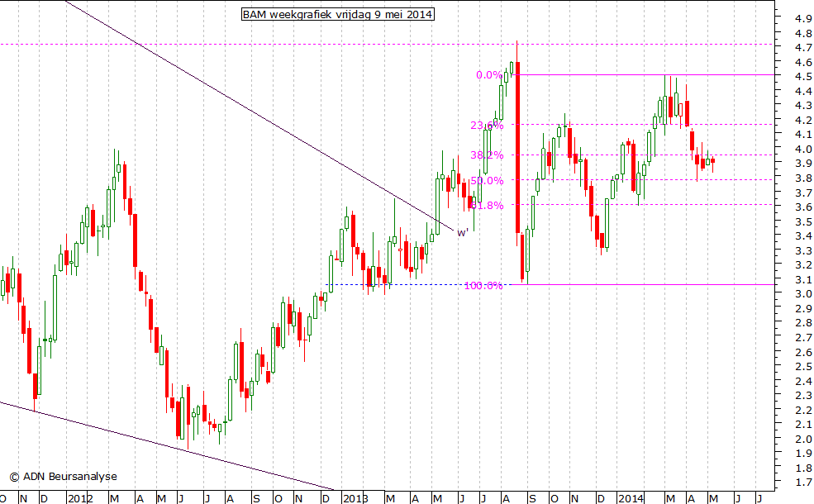This screenshot has width=814, height=504.
Task: Click the 4.9 price axis value
Action: pyautogui.click(x=802, y=19)
